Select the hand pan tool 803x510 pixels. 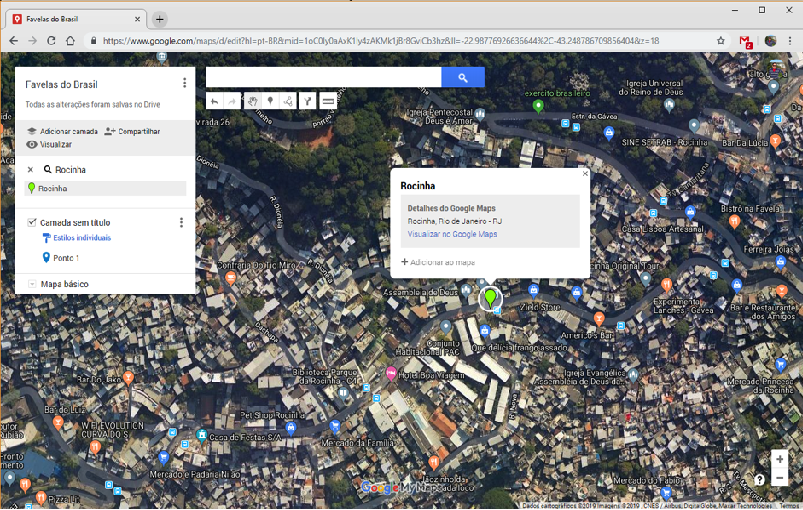(x=251, y=101)
